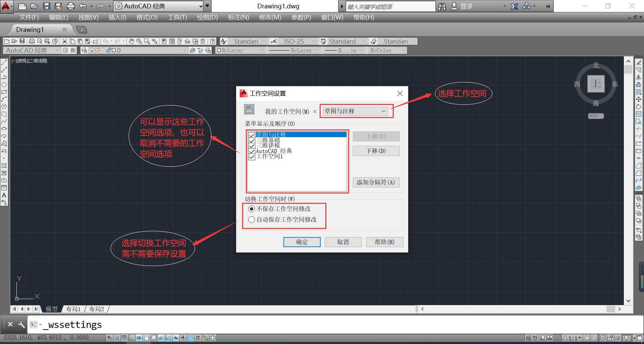Select the Erase tool in Modify toolbar
The image size is (644, 344).
[x=639, y=62]
